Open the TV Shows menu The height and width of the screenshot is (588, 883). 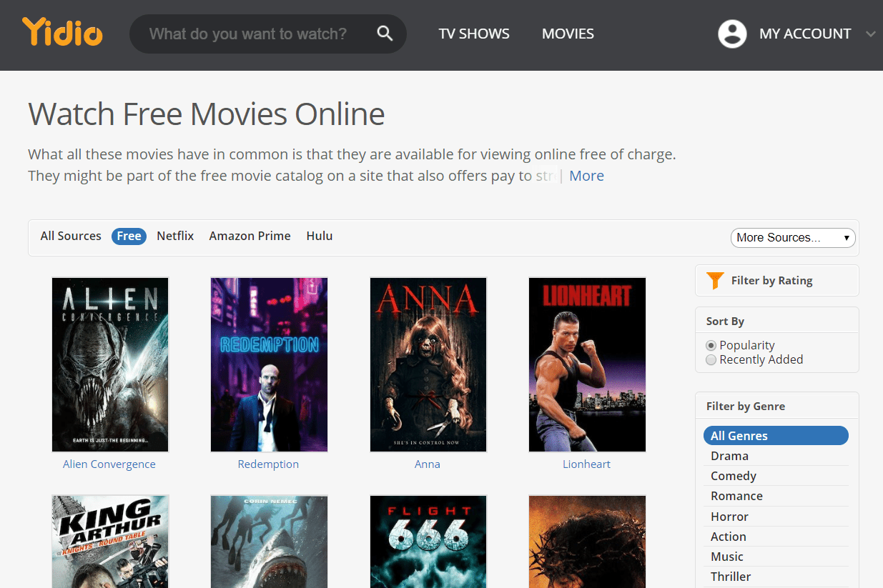tap(474, 34)
